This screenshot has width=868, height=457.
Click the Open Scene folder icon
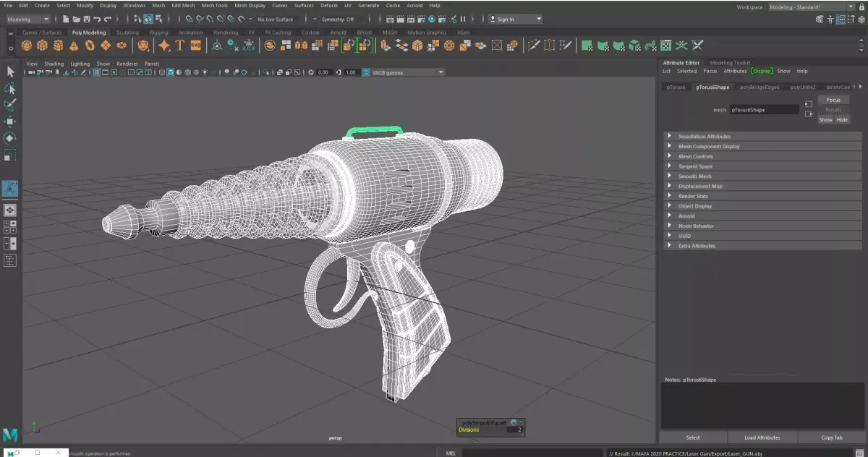(x=76, y=19)
